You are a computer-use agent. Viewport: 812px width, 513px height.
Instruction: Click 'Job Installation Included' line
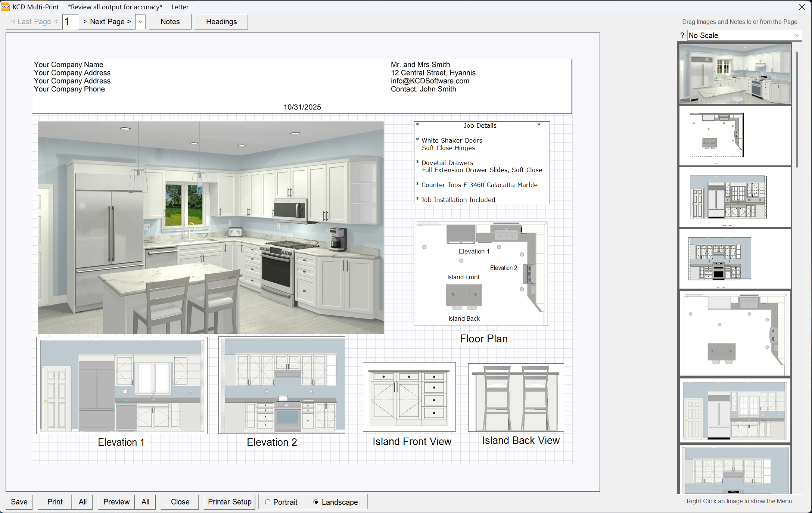pos(458,200)
